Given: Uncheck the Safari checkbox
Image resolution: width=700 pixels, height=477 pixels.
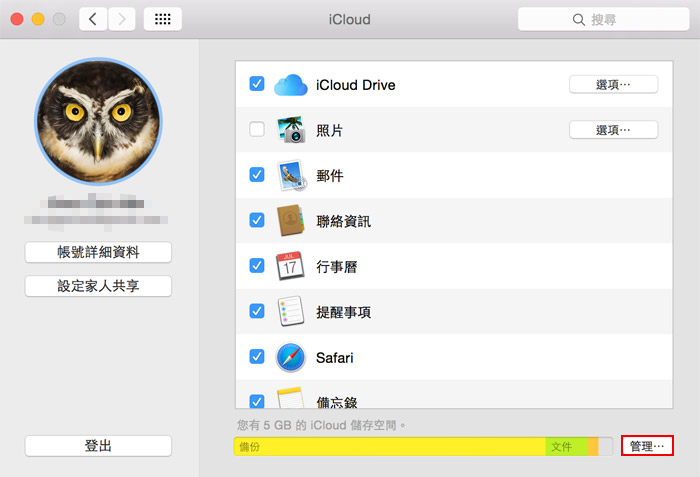Looking at the screenshot, I should [x=257, y=356].
